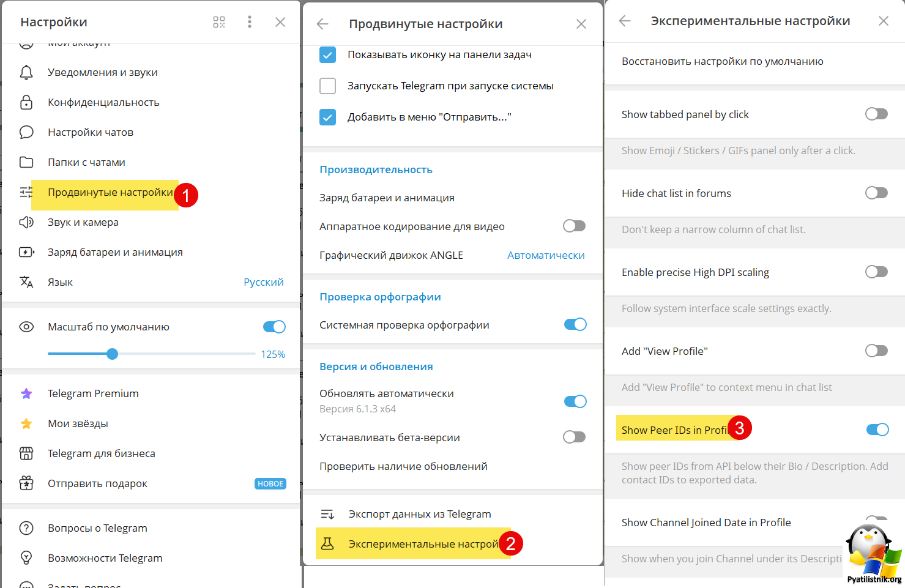Toggle hardware video encoding switch
This screenshot has width=905, height=588.
[x=574, y=226]
